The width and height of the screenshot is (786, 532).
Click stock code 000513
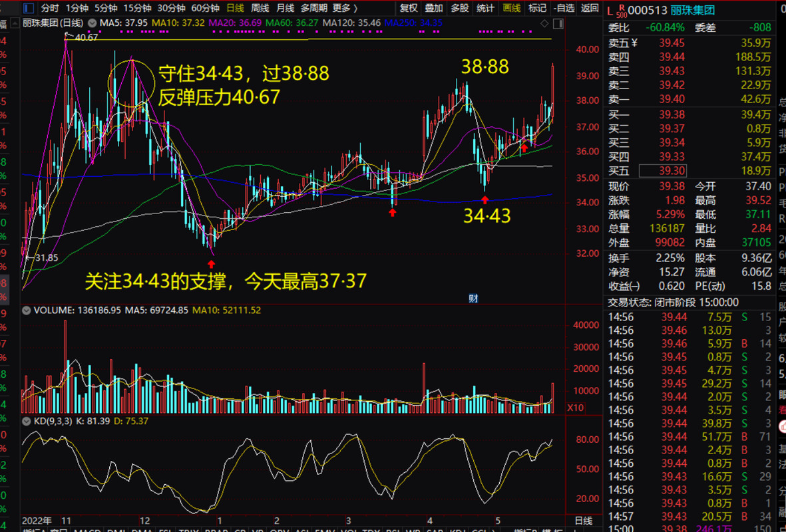coord(648,11)
